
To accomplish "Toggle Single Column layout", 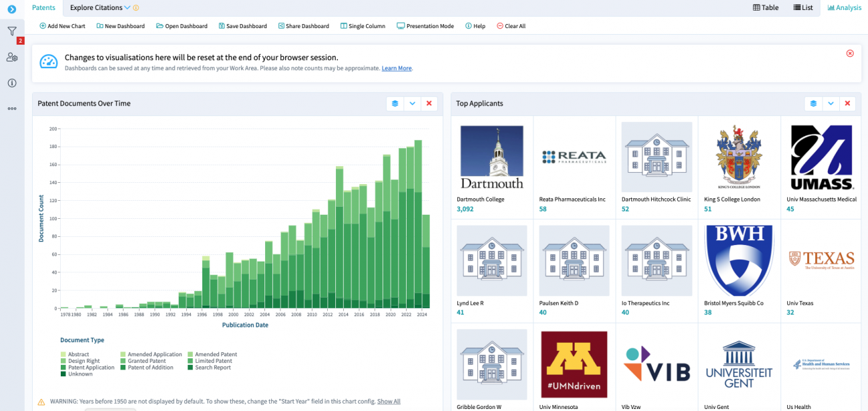I will pyautogui.click(x=363, y=26).
